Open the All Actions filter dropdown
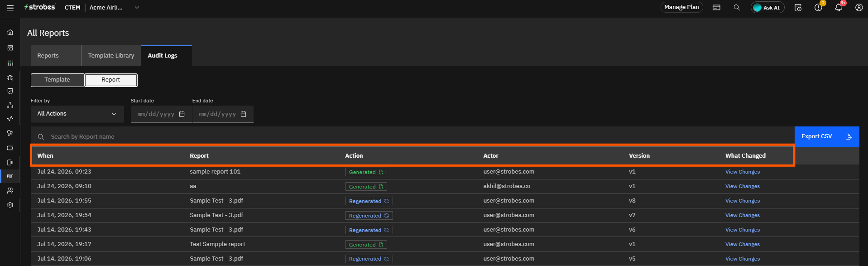 (77, 114)
